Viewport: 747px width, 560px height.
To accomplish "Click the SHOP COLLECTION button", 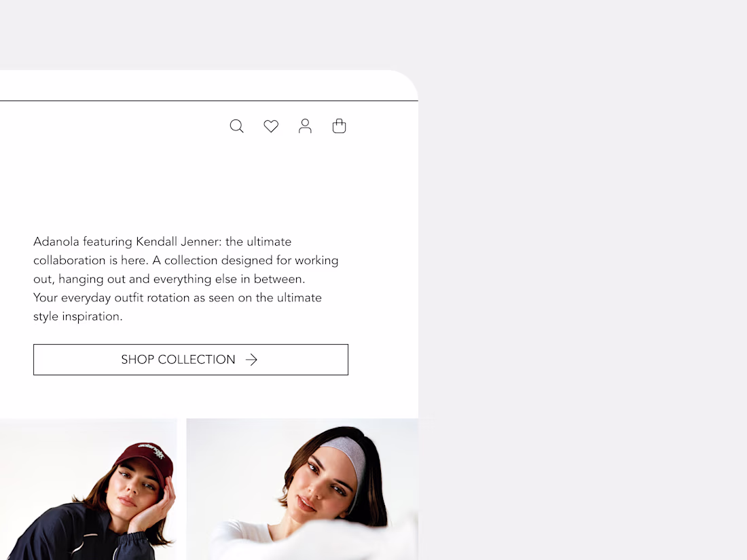I will tap(191, 360).
